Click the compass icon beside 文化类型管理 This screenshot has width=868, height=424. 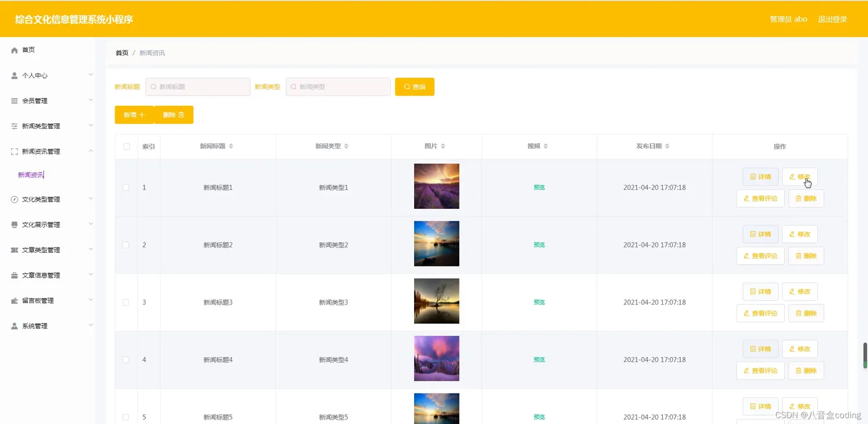(x=14, y=200)
